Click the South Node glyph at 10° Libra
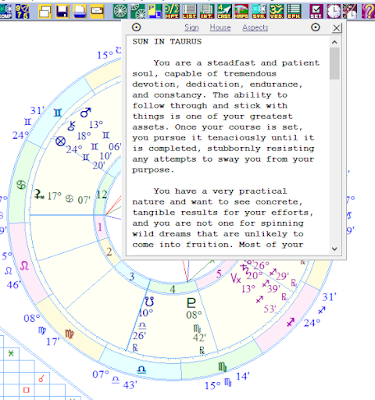 149,302
